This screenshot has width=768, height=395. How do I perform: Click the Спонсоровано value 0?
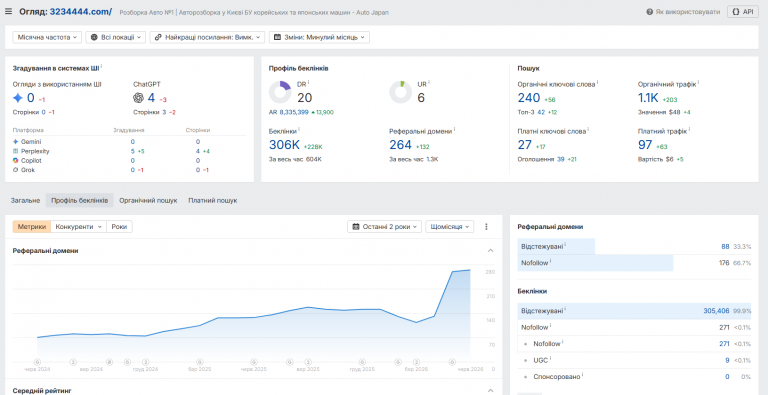[727, 377]
